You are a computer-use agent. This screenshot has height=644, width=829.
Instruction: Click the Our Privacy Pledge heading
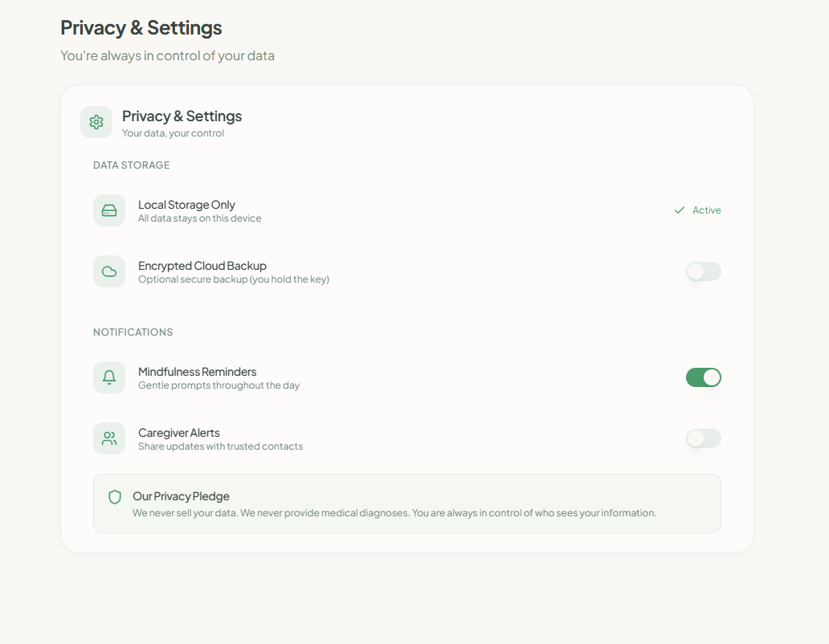(x=181, y=496)
